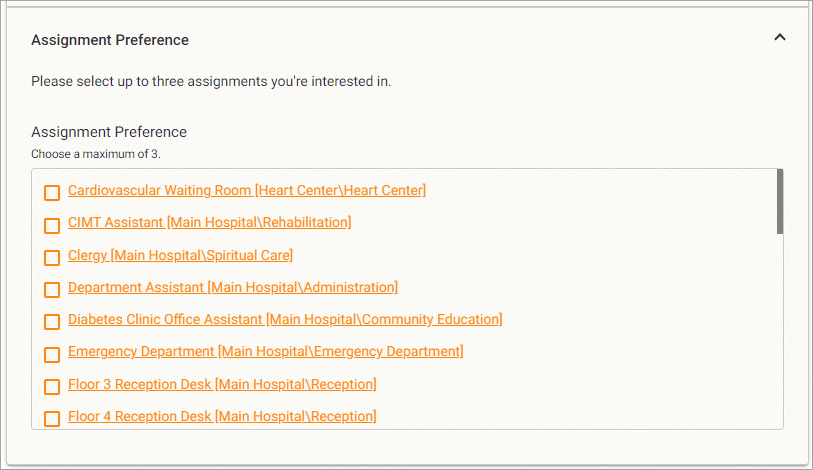Toggle the Emergency Department checkbox
The width and height of the screenshot is (813, 470).
(x=52, y=355)
